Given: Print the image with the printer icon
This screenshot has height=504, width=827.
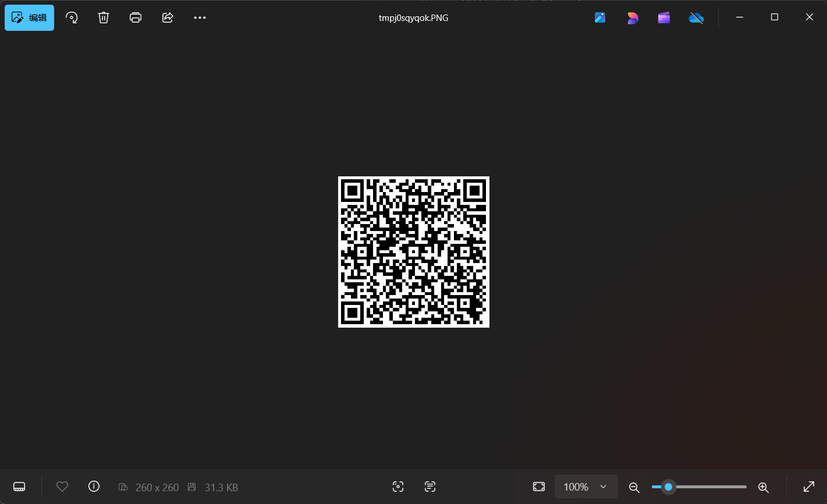Looking at the screenshot, I should pyautogui.click(x=136, y=17).
